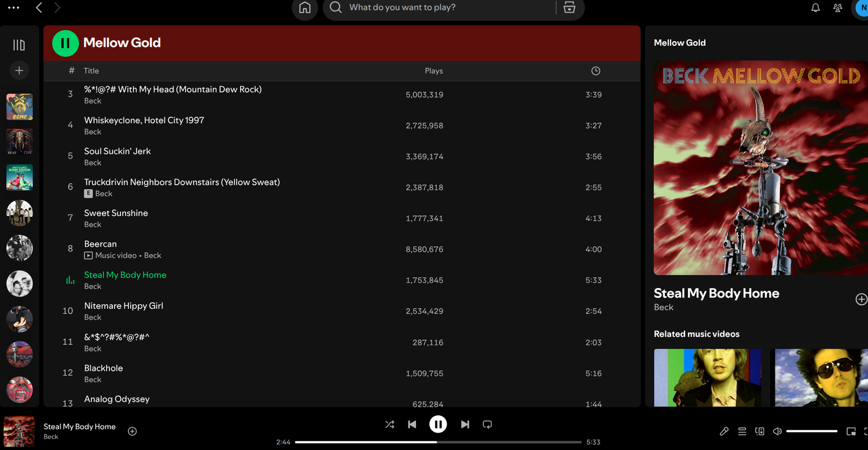Adjust the volume slider
Screen dimensions: 868x450
click(812, 431)
